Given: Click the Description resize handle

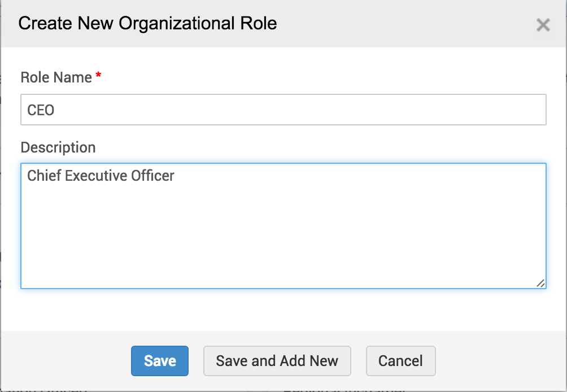Looking at the screenshot, I should (540, 283).
